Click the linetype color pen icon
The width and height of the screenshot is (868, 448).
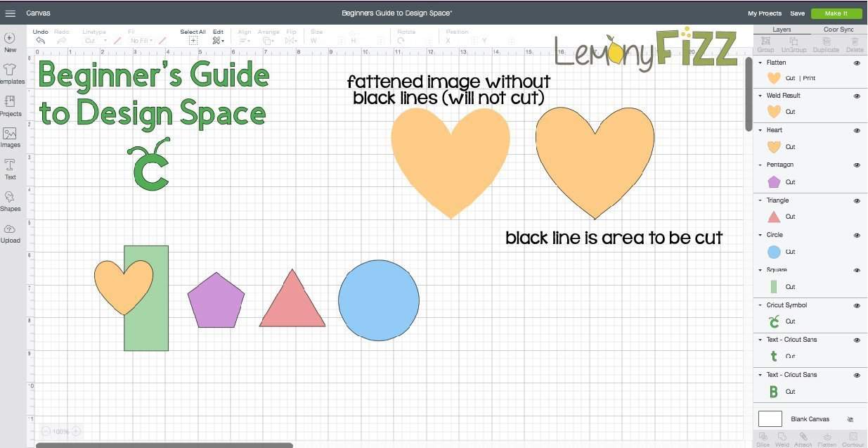117,41
